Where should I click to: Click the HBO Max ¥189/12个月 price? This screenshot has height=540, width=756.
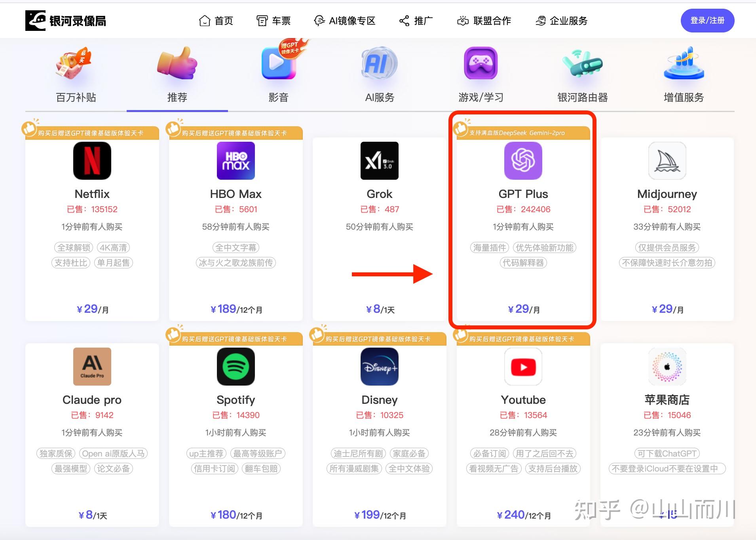tap(236, 309)
